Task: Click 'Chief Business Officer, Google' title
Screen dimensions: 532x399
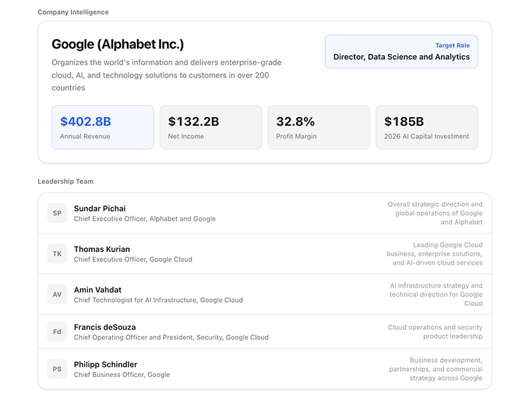Action: [x=122, y=375]
